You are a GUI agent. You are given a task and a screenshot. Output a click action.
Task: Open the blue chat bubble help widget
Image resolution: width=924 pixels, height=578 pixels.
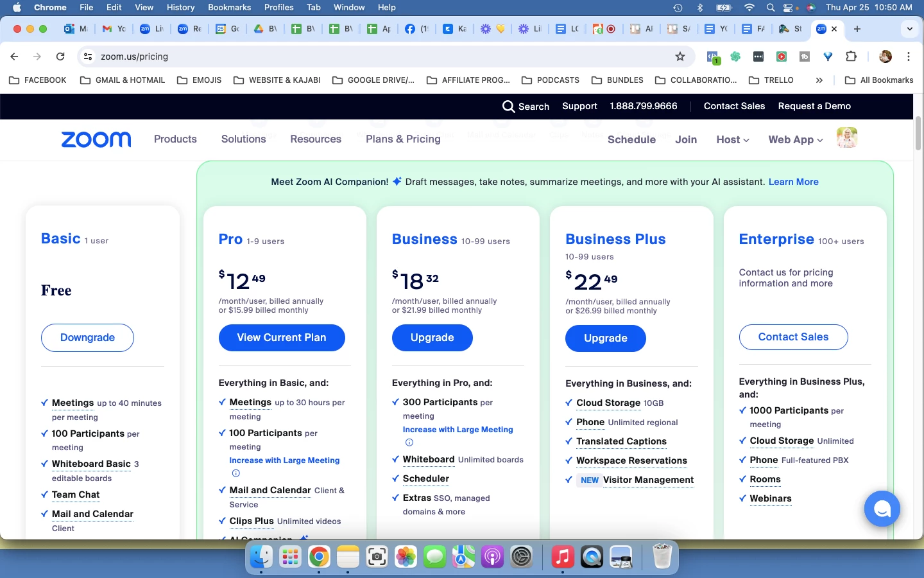tap(882, 509)
